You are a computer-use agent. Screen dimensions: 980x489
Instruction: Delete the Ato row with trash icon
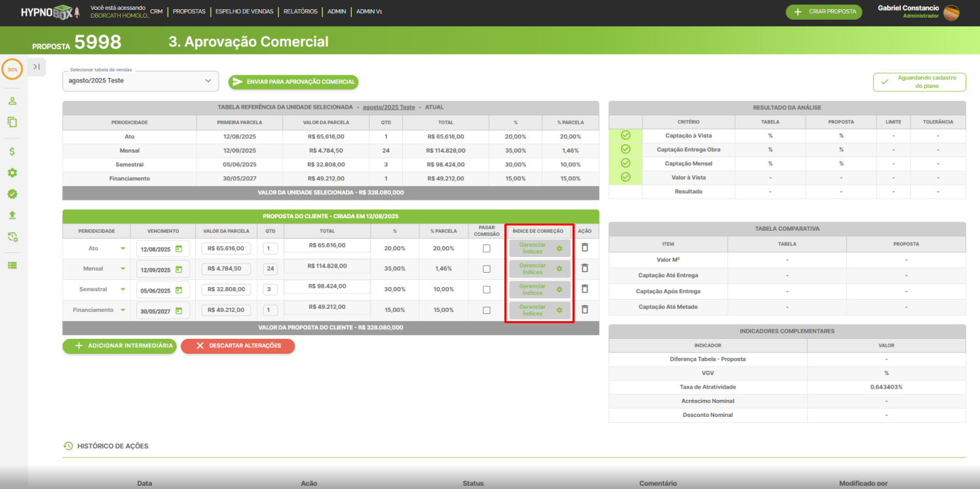pos(585,247)
